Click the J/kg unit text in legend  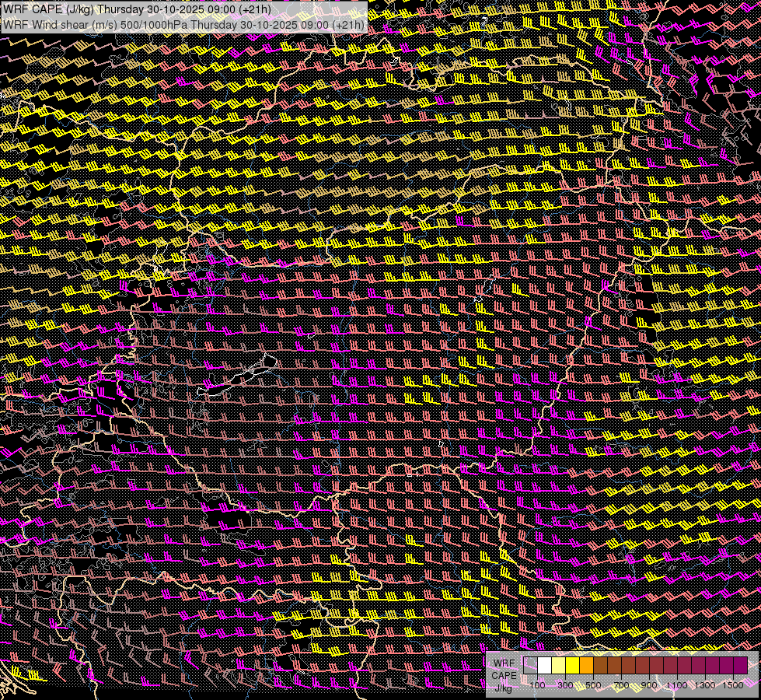[x=504, y=688]
